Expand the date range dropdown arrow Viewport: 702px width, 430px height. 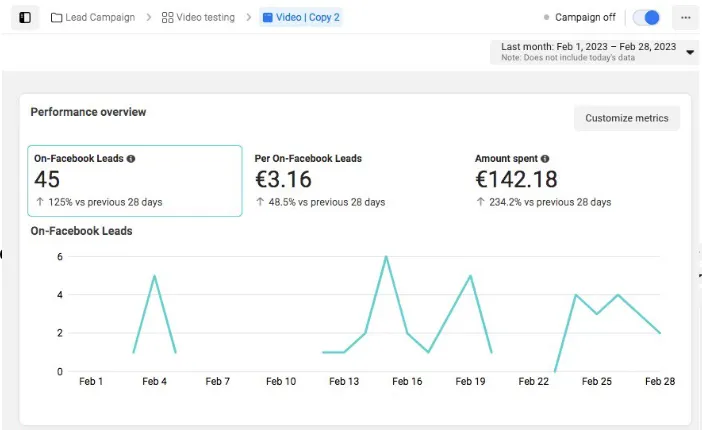pyautogui.click(x=690, y=52)
